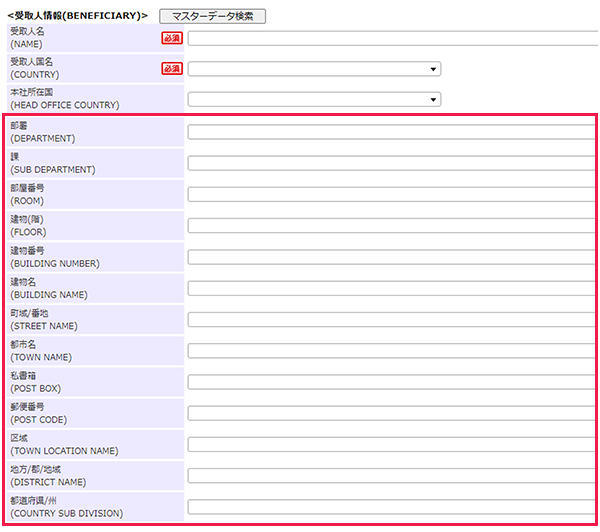Select the 課 (SUB DEPARTMENT) input box
The image size is (600, 532).
tap(390, 163)
